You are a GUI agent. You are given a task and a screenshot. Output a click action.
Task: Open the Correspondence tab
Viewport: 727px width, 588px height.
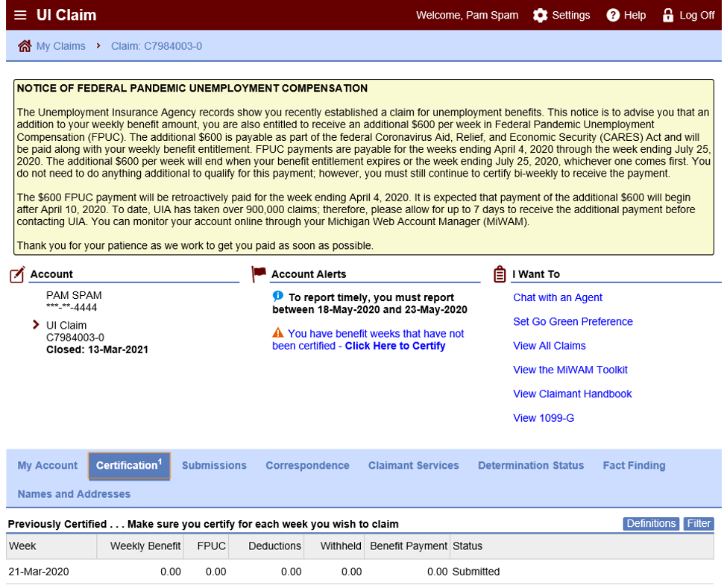tap(307, 466)
